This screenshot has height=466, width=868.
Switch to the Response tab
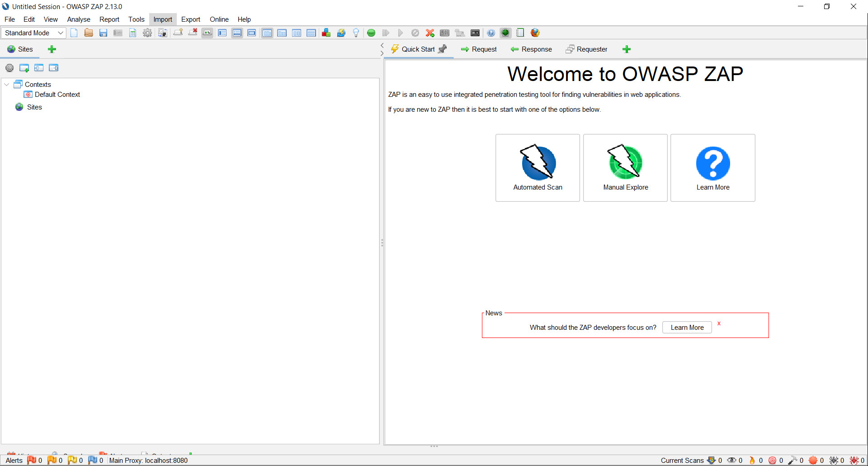(531, 49)
